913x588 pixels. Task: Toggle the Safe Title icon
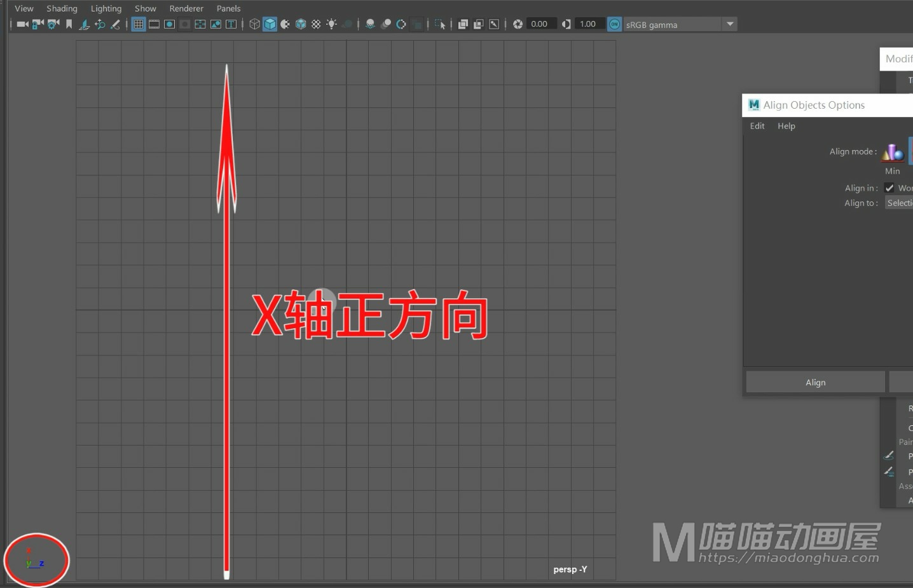[231, 24]
